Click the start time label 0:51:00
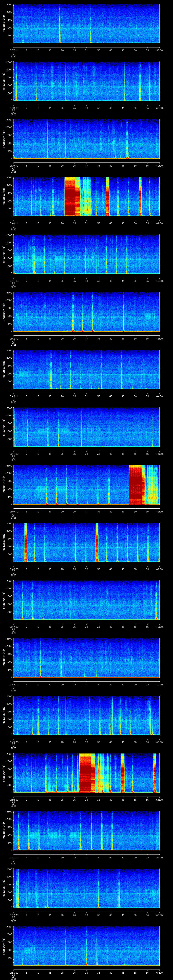The height and width of the screenshot is (980, 173). point(14,857)
